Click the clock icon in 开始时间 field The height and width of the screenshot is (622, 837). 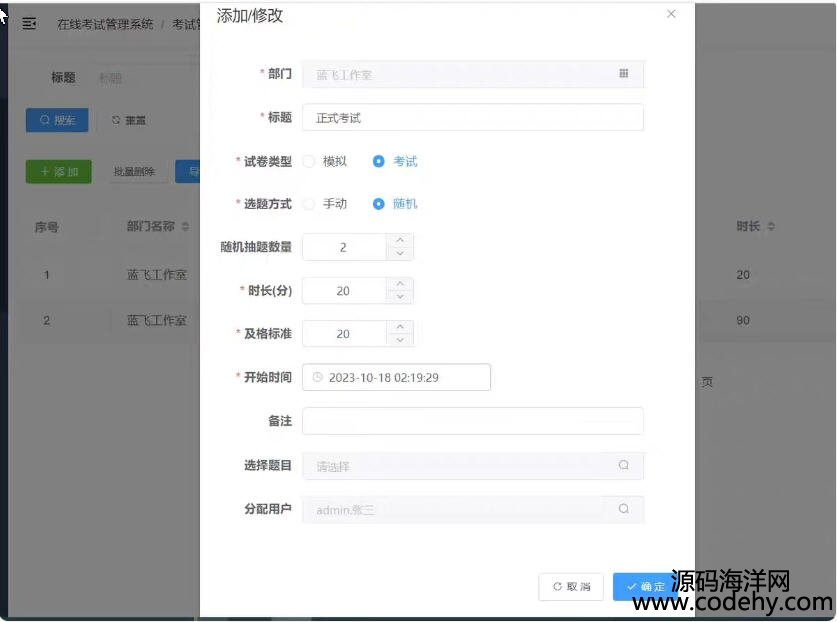click(318, 377)
